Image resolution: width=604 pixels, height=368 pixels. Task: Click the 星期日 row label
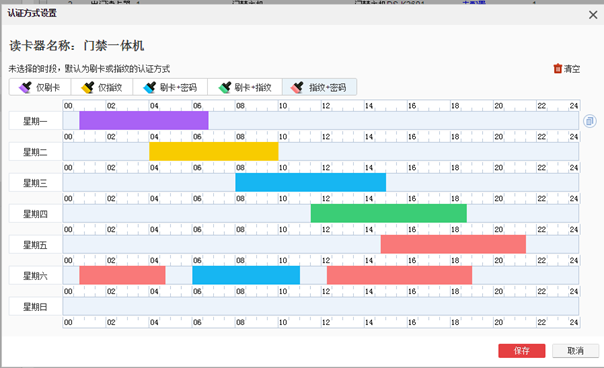(35, 307)
